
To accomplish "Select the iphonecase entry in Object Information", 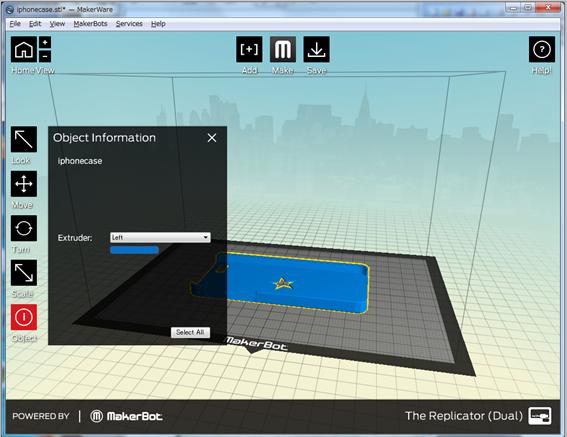I will click(80, 161).
